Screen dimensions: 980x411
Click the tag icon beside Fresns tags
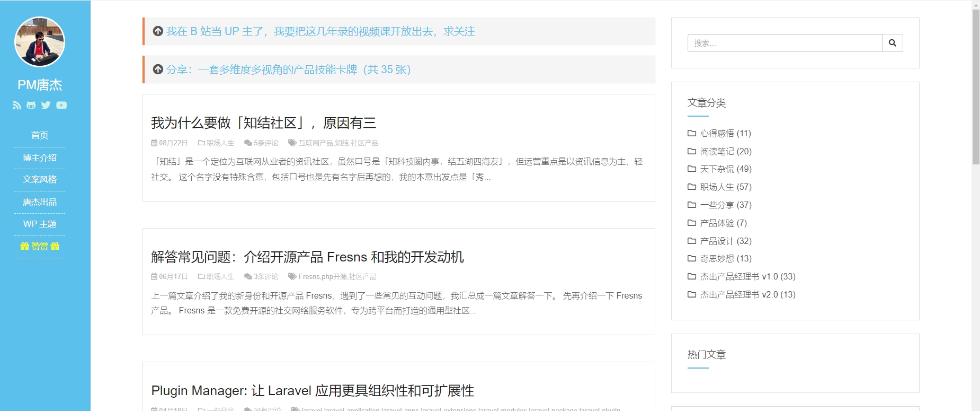[292, 276]
